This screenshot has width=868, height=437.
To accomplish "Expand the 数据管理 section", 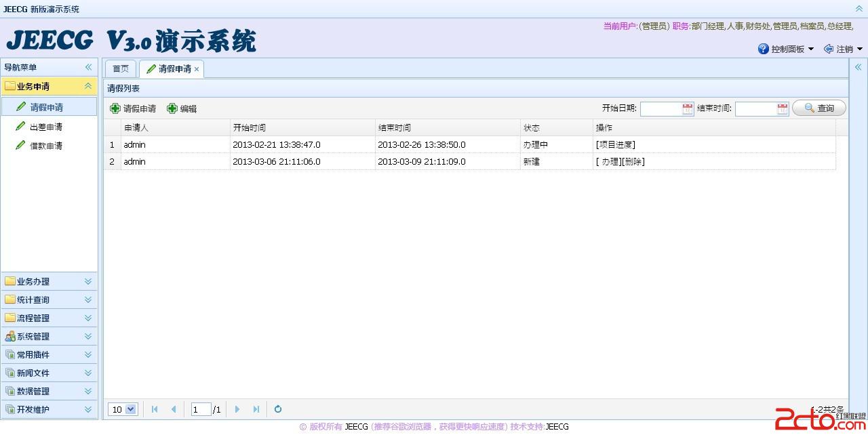I will (88, 391).
